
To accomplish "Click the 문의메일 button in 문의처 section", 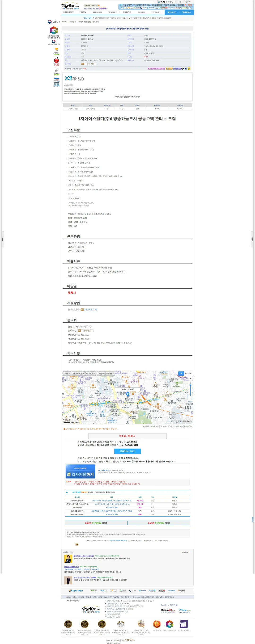I will coord(85,331).
